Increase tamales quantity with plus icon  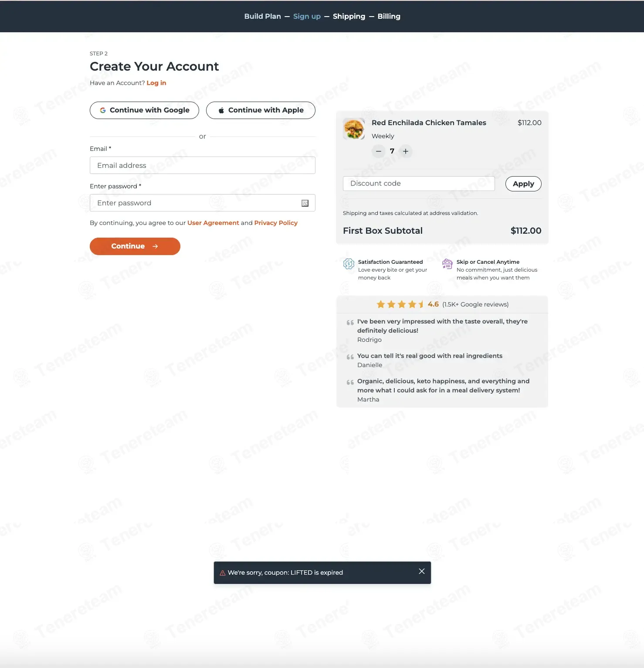[x=406, y=151]
